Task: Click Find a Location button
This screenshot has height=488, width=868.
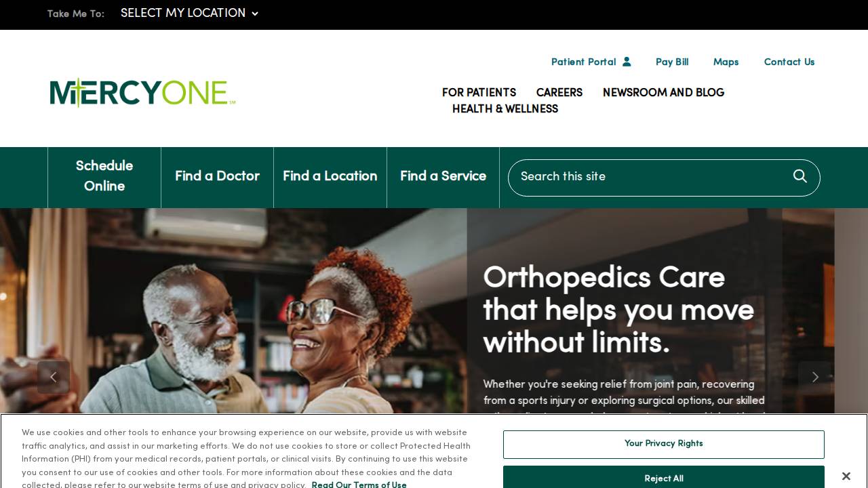Action: [x=330, y=176]
